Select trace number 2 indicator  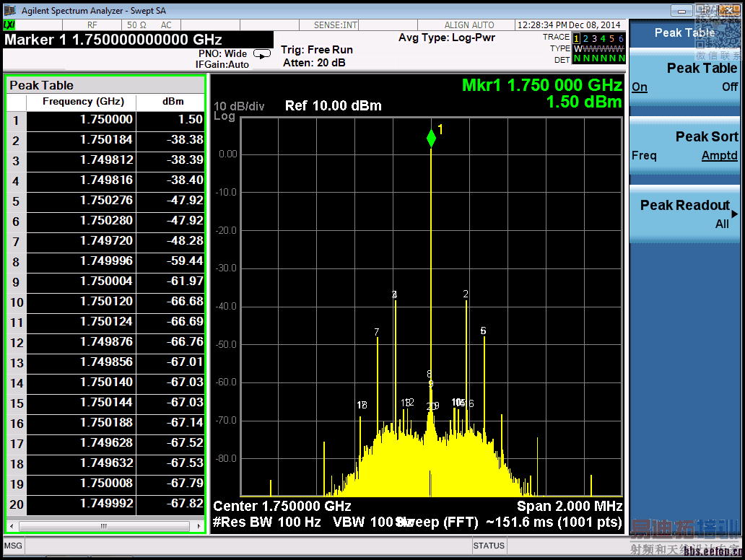point(585,38)
